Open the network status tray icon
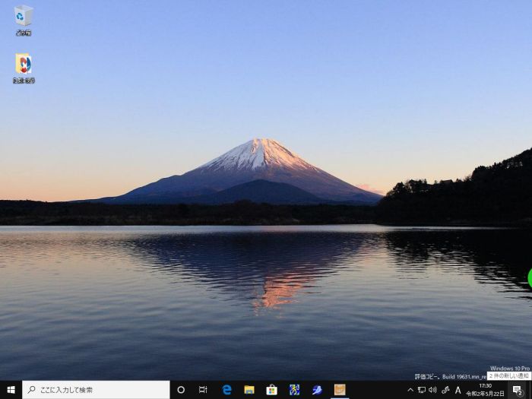 coord(422,390)
